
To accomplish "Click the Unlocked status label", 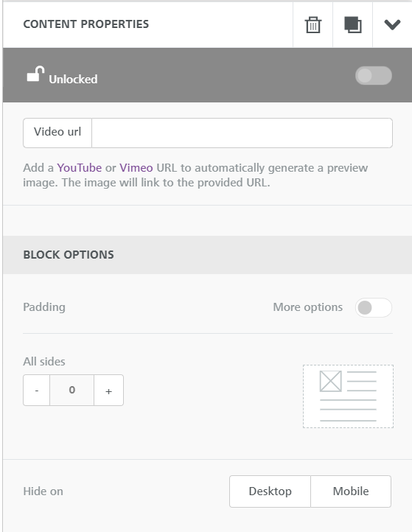I will [x=73, y=79].
